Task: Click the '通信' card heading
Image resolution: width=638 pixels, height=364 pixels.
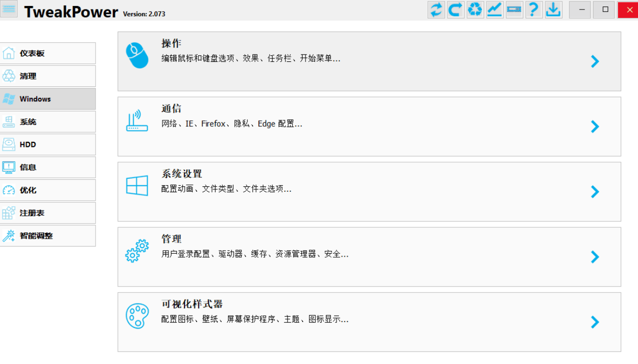Action: [171, 109]
